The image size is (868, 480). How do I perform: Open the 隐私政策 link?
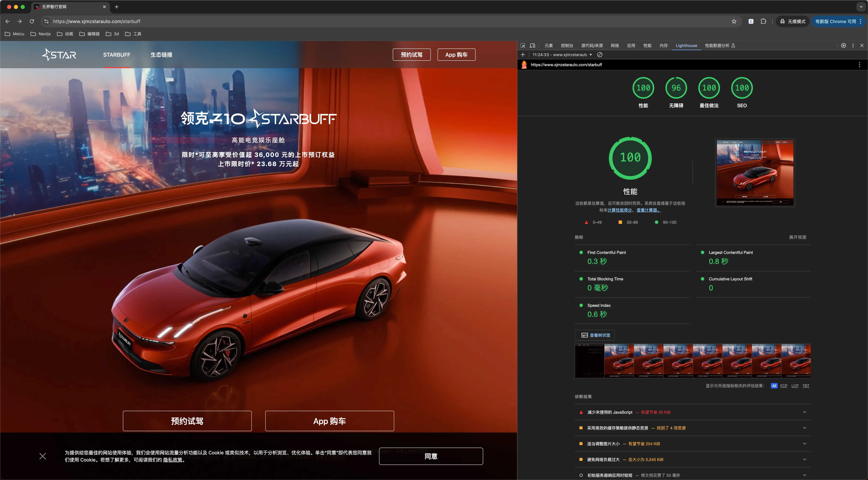tap(173, 460)
